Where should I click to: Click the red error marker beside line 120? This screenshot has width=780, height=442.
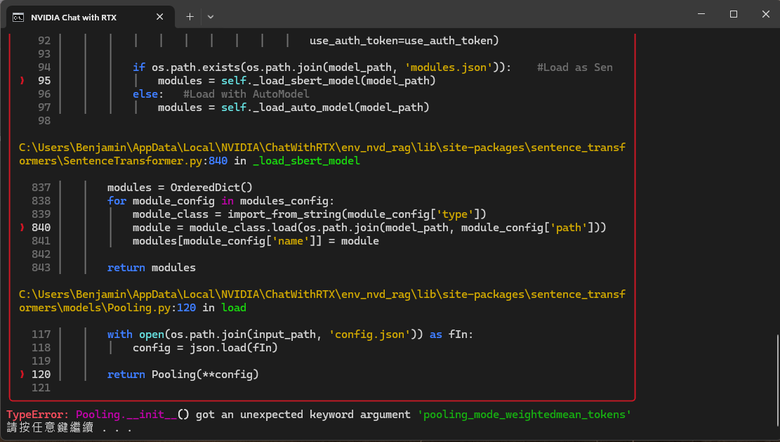pos(22,374)
